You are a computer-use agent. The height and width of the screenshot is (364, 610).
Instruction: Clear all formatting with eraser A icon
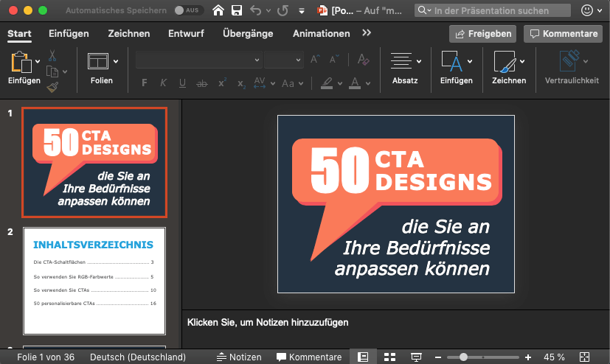pyautogui.click(x=364, y=60)
